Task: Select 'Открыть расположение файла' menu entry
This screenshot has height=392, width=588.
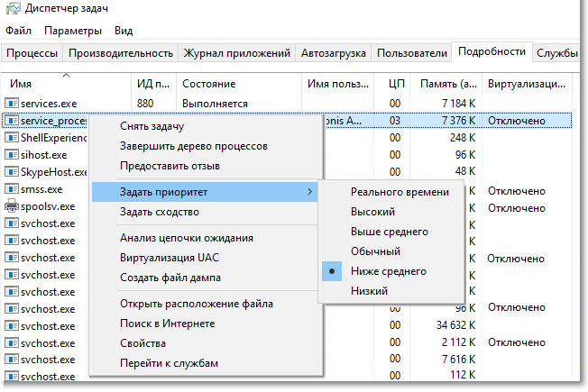Action: point(196,304)
